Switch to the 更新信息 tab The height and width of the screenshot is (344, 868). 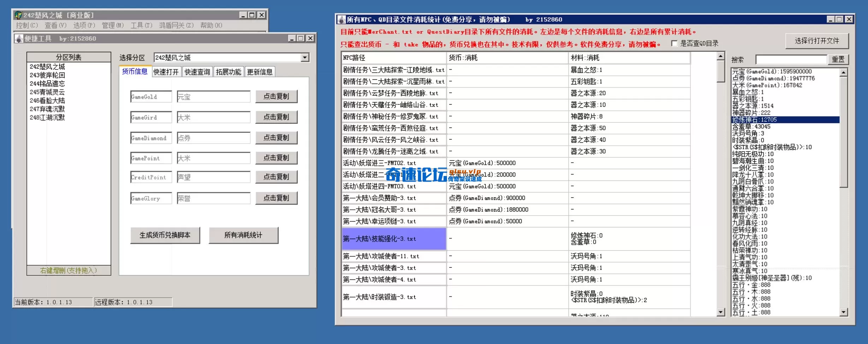(x=260, y=72)
